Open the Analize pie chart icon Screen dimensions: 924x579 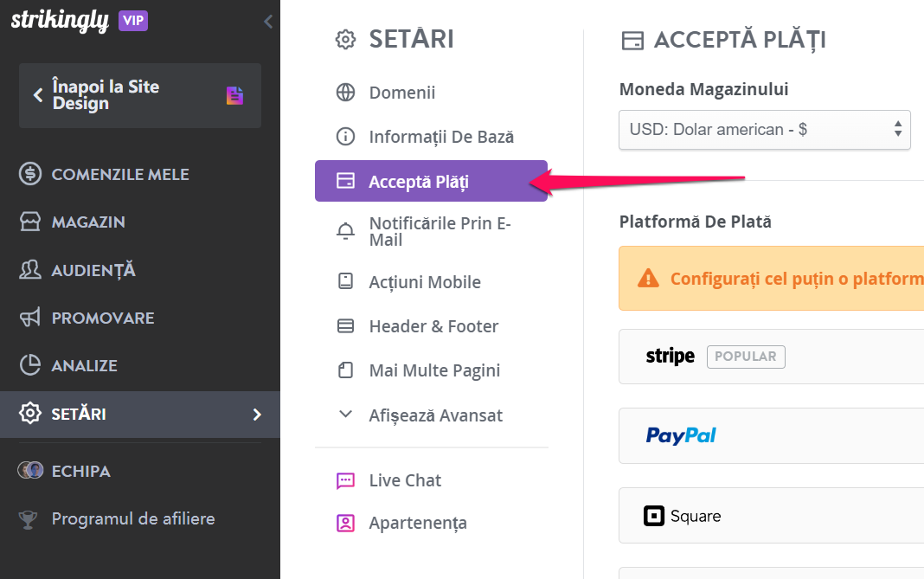[30, 365]
